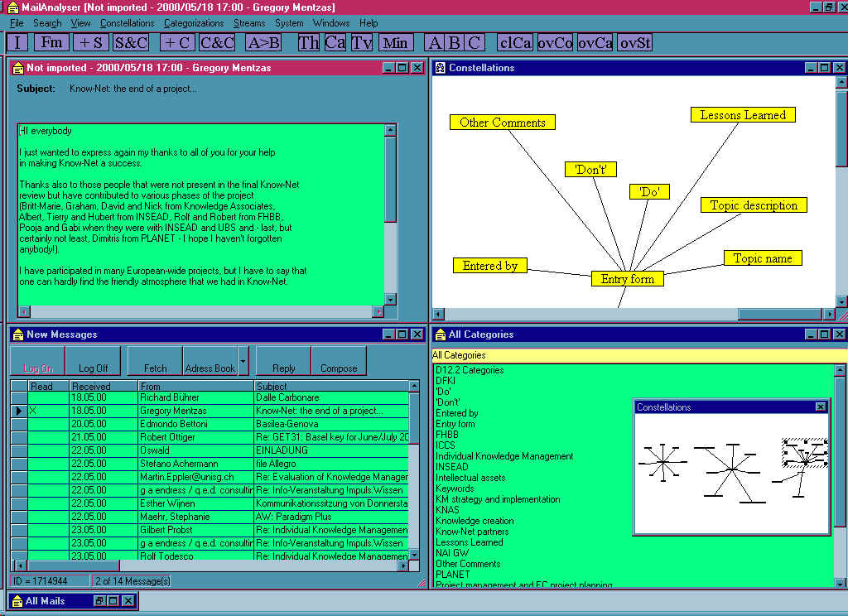The height and width of the screenshot is (616, 848).
Task: Click the 'Lessons Learned' node in Constellations
Action: (743, 115)
